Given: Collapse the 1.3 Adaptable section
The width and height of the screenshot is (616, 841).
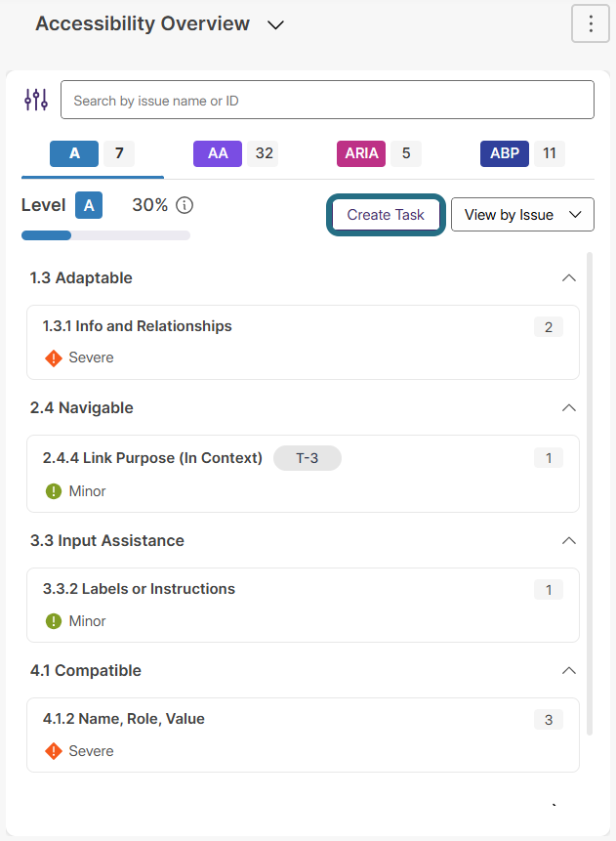Looking at the screenshot, I should pos(569,277).
